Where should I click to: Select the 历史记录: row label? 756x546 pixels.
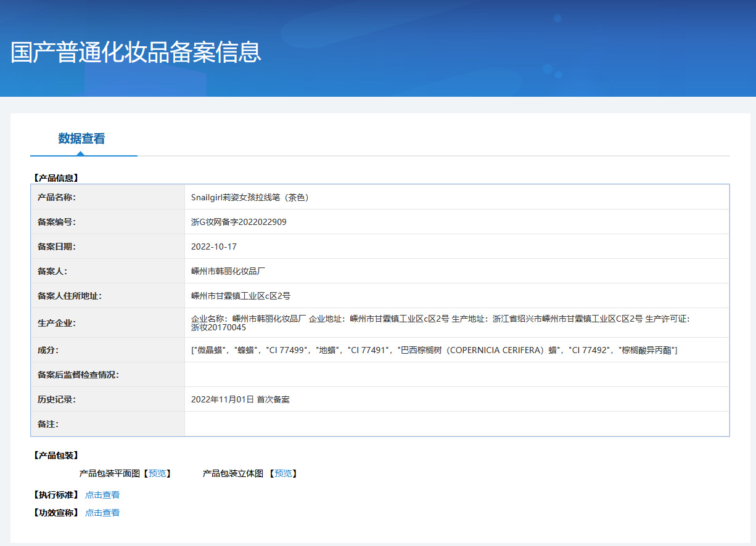57,399
